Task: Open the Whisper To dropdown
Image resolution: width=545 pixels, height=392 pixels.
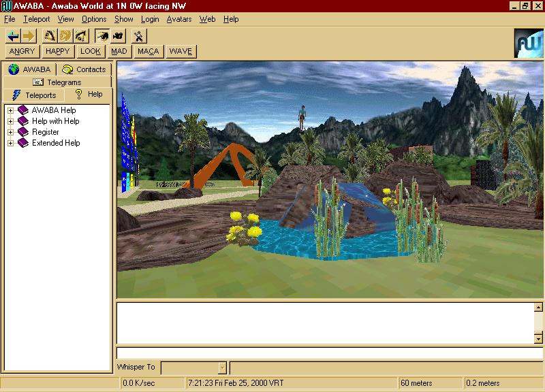Action: click(222, 368)
